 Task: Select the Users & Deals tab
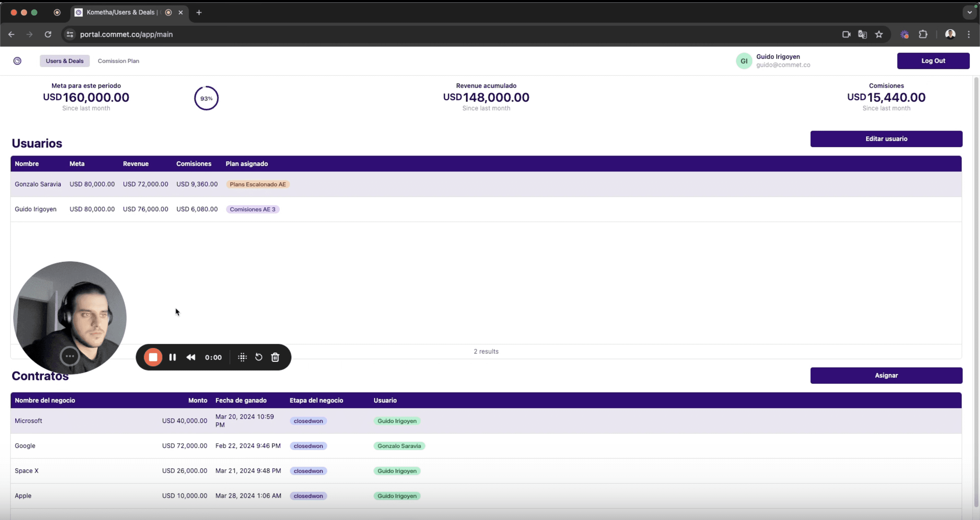[65, 61]
